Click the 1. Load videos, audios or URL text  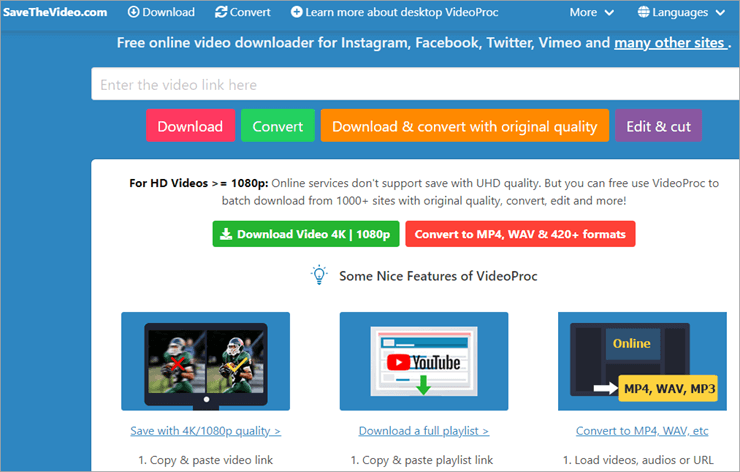point(639,460)
